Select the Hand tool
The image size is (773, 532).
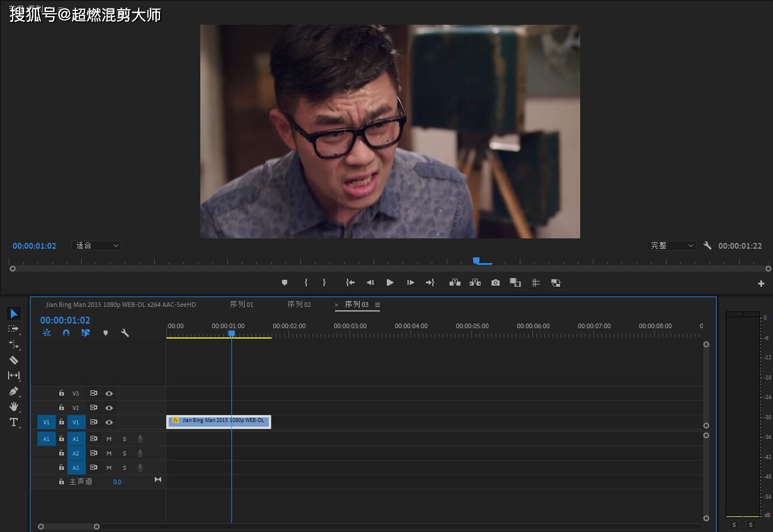pyautogui.click(x=14, y=406)
